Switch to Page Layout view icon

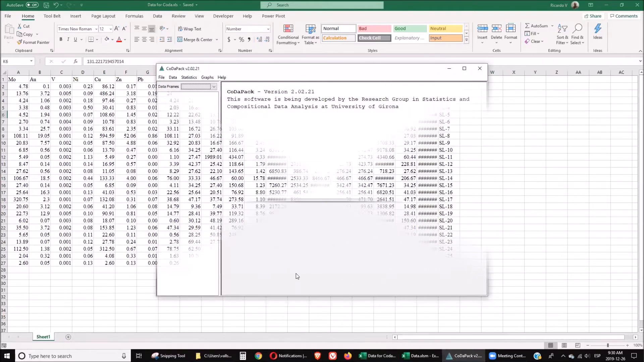[564, 345]
